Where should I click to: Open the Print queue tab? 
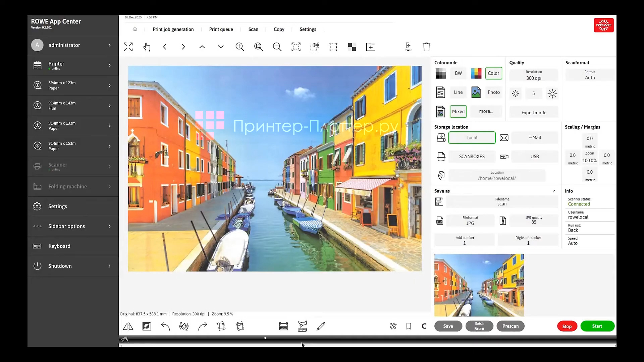pos(221,29)
